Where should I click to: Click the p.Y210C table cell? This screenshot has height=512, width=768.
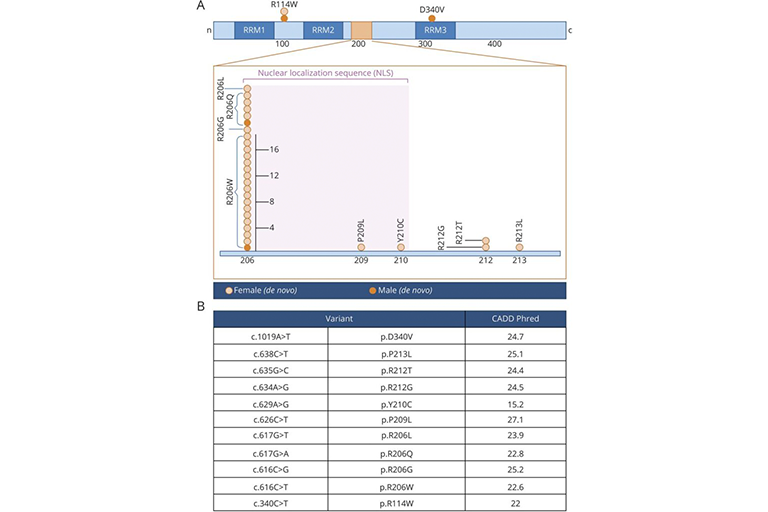pyautogui.click(x=397, y=404)
